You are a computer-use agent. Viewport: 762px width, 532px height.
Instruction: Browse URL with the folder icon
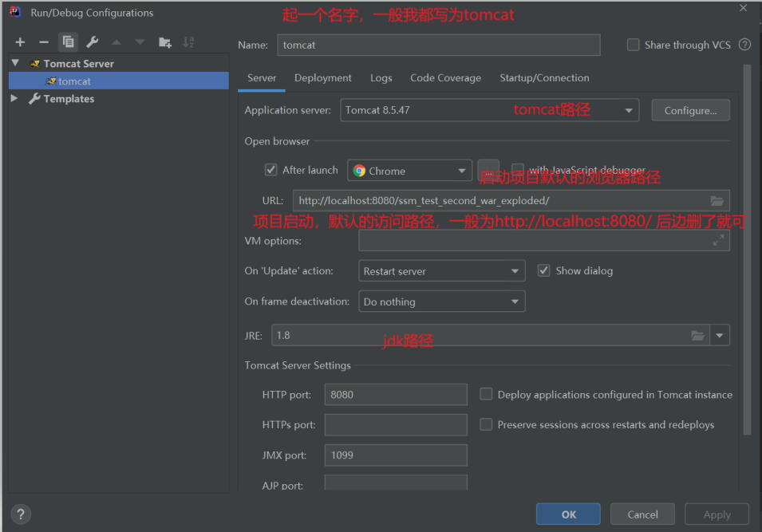(719, 200)
